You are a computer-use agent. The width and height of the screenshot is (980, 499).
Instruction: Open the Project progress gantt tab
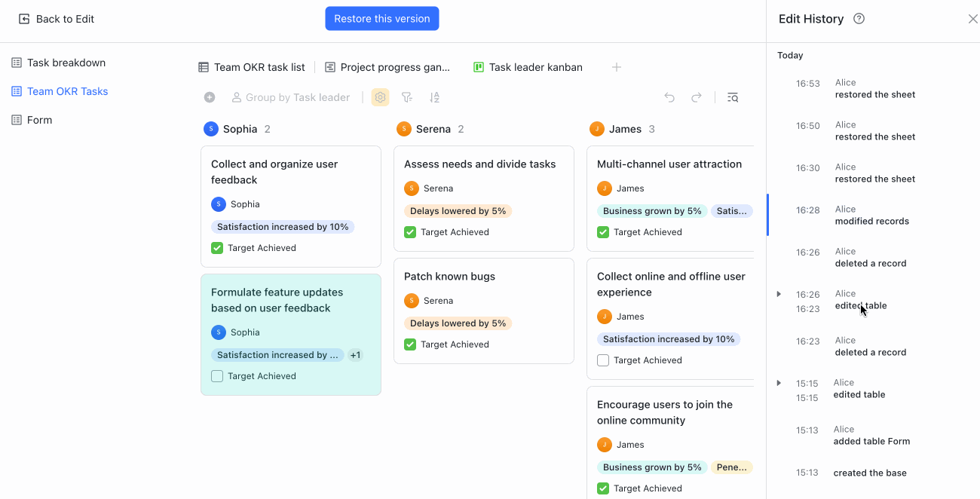point(387,67)
